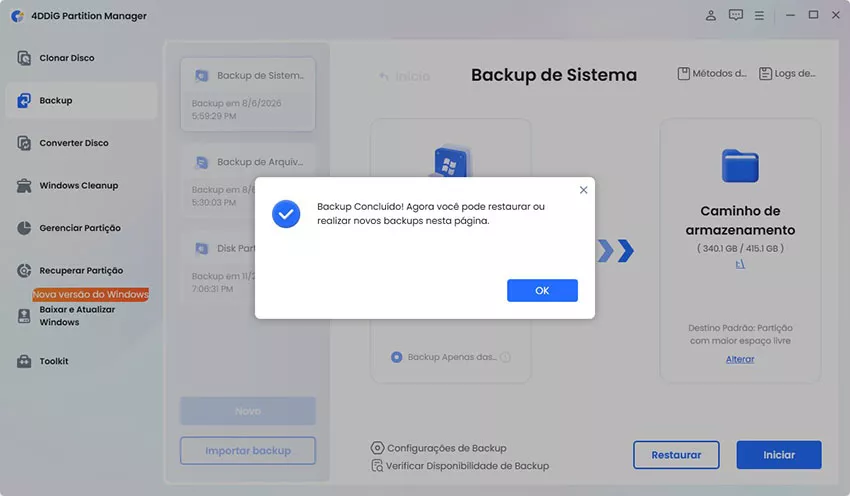Click the Iniciar button

coord(779,455)
